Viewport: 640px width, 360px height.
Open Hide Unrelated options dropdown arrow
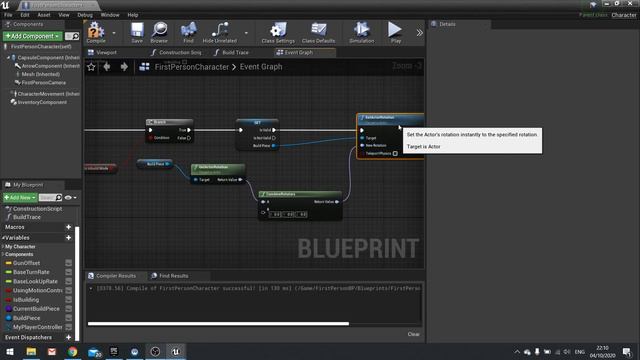[x=246, y=33]
